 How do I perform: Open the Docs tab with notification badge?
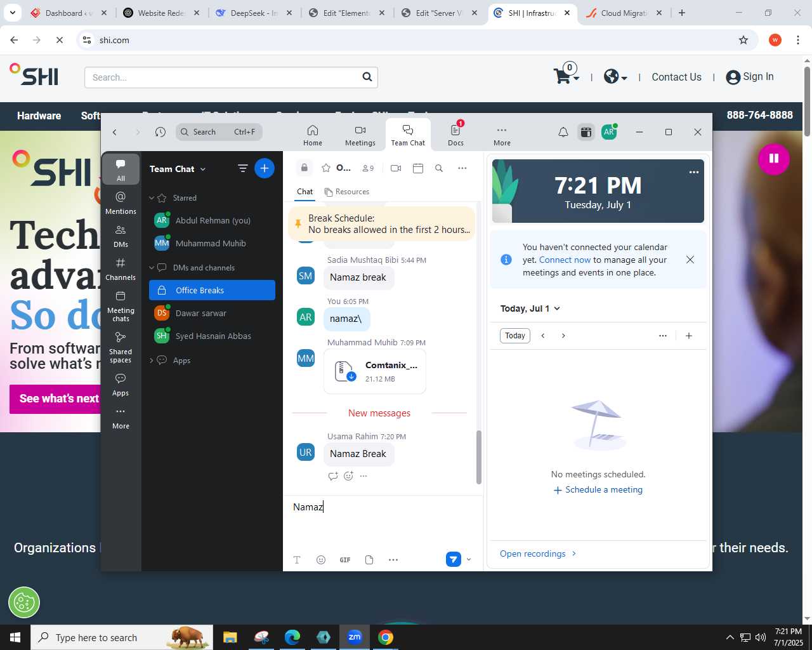coord(455,135)
